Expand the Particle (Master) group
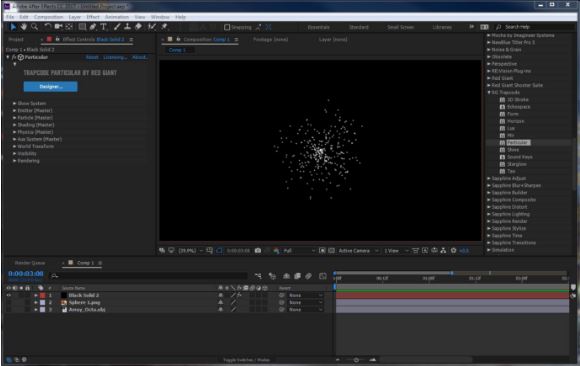This screenshot has width=580, height=366. pyautogui.click(x=14, y=118)
